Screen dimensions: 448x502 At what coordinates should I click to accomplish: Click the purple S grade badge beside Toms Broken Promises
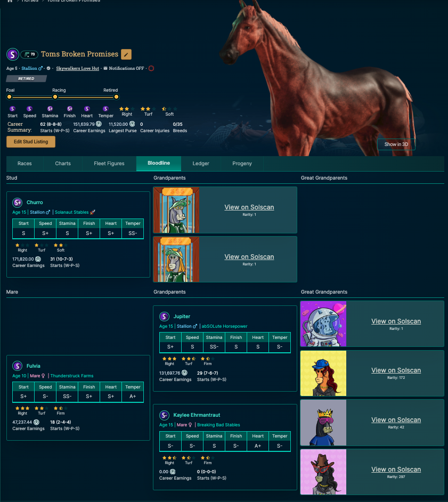pos(12,54)
